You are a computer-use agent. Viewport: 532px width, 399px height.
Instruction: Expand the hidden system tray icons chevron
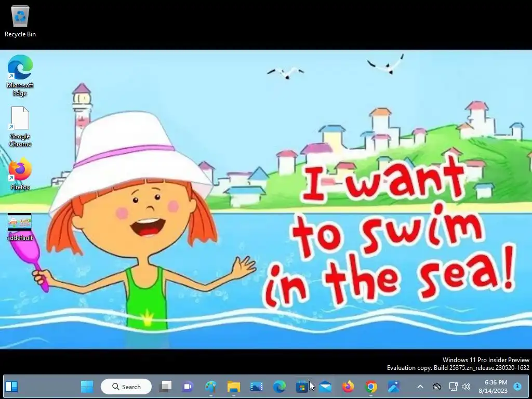(420, 387)
